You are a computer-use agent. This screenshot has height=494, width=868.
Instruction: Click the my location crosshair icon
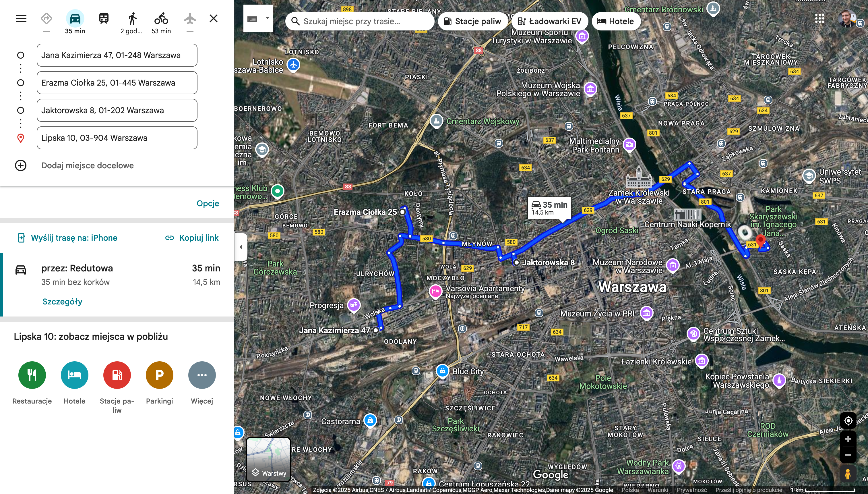pyautogui.click(x=848, y=421)
